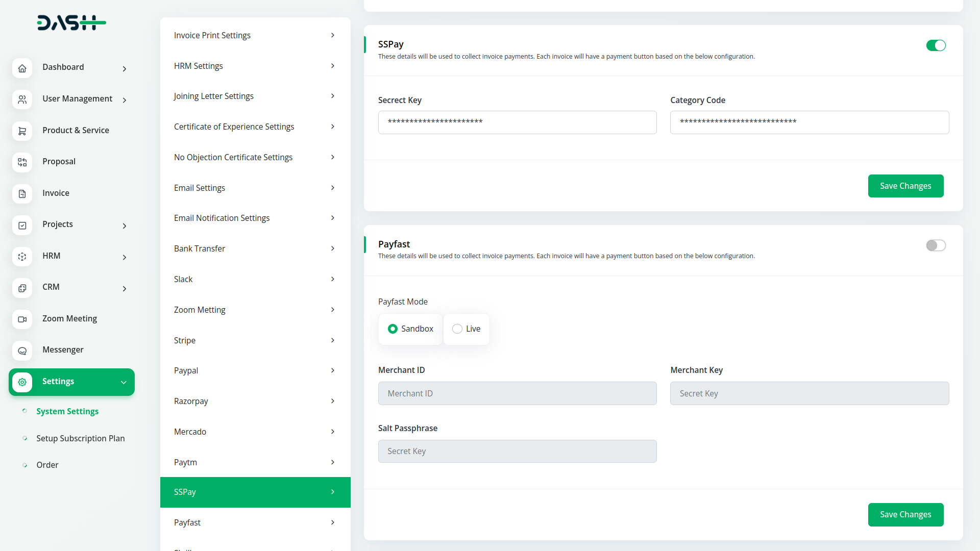Screen dimensions: 980x551
Task: Go to Certificate of Experience Settings
Action: [x=255, y=127]
